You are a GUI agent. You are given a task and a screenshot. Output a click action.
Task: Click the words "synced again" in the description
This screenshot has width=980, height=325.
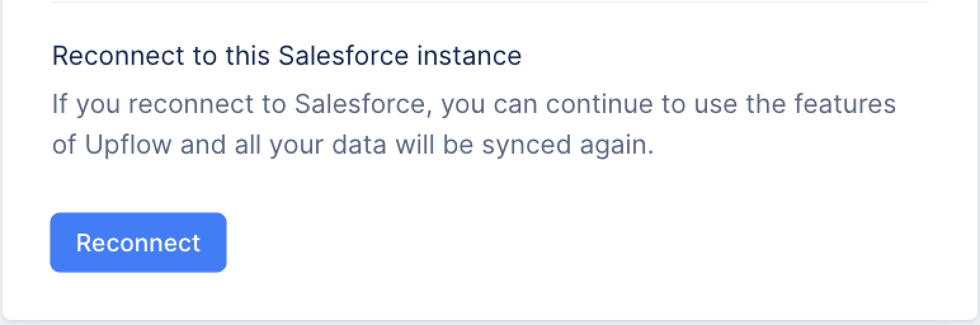(x=567, y=145)
